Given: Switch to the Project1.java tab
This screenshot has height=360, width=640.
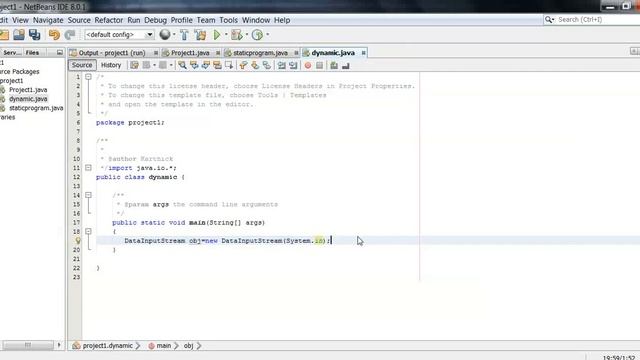Looking at the screenshot, I should [190, 53].
